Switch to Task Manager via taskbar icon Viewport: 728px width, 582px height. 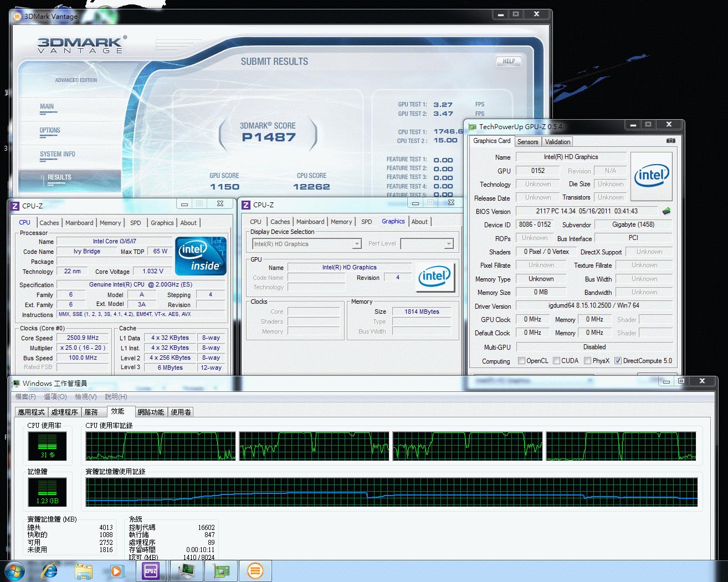[x=186, y=570]
